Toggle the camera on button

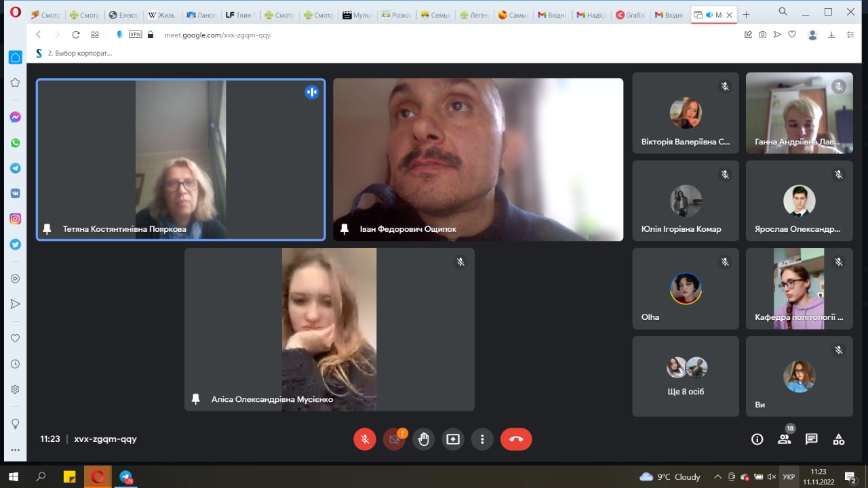tap(394, 439)
